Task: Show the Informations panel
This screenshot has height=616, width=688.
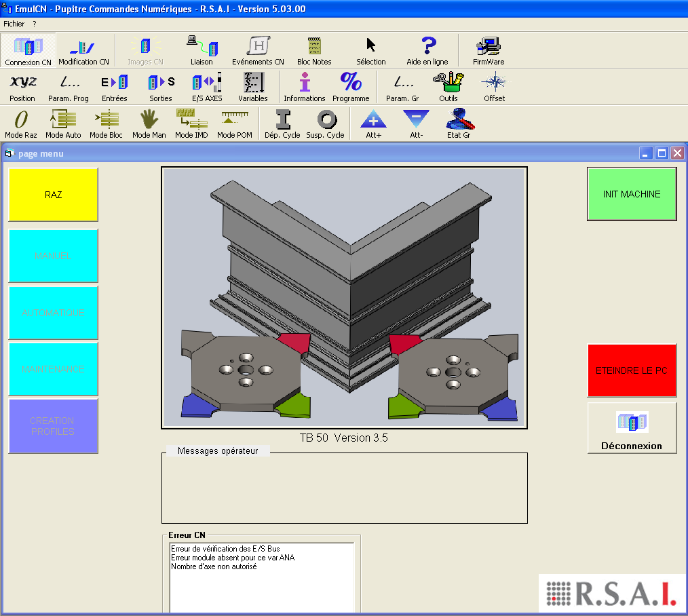Action: tap(305, 88)
